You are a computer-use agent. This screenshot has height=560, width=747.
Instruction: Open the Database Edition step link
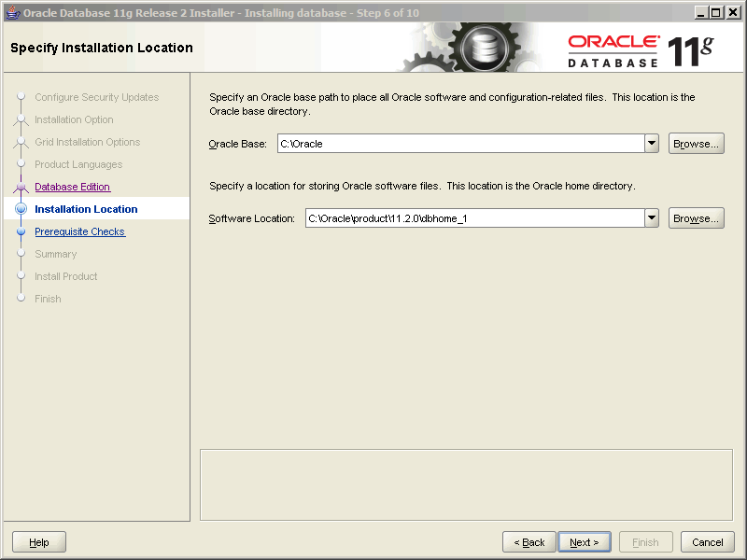click(73, 187)
